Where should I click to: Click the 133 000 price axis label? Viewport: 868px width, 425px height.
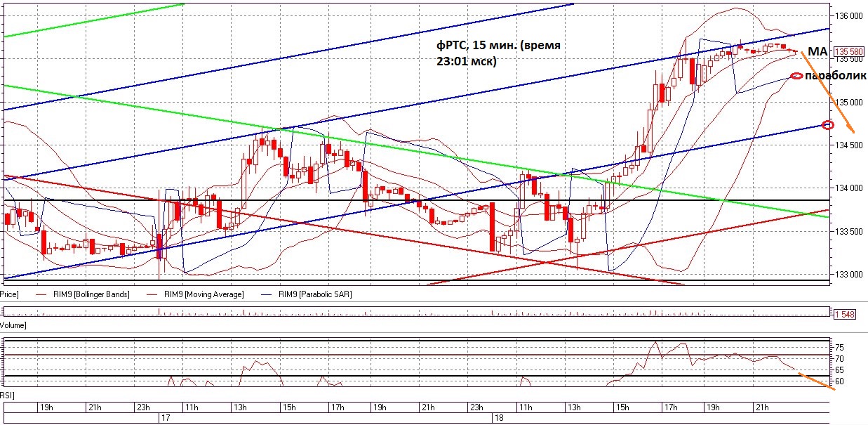(x=848, y=275)
